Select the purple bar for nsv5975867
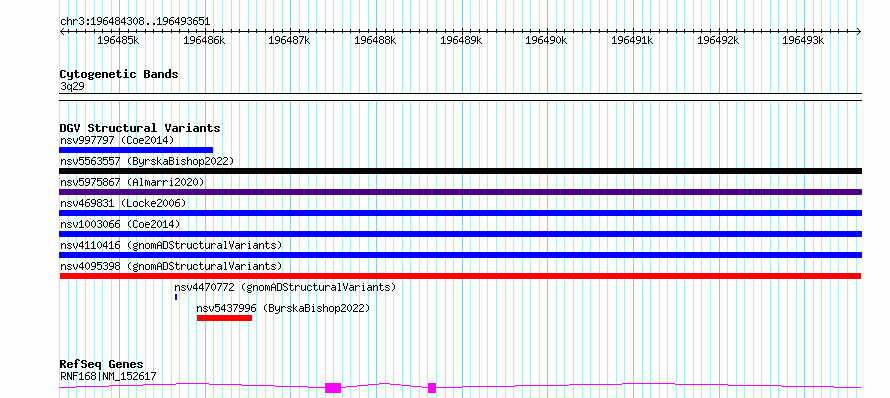 coord(460,192)
